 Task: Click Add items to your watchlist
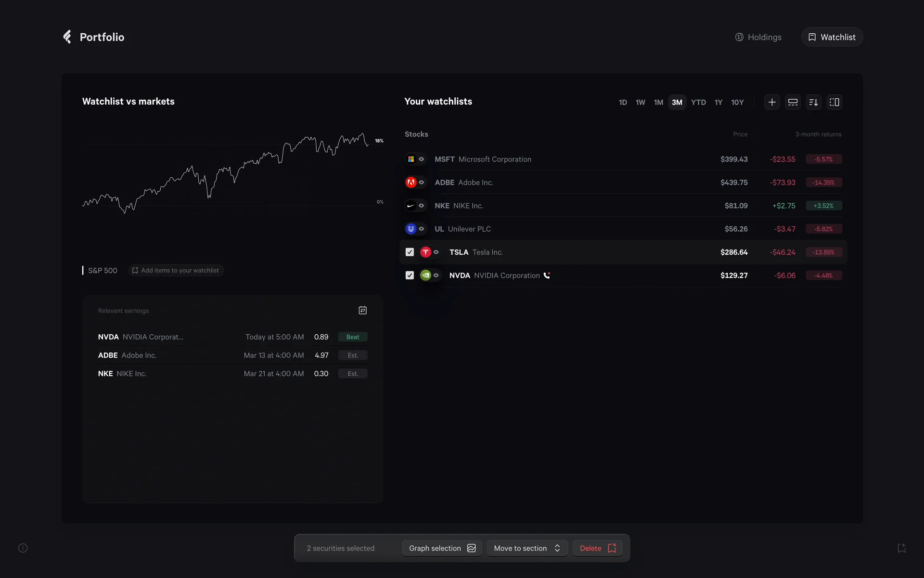click(x=176, y=271)
